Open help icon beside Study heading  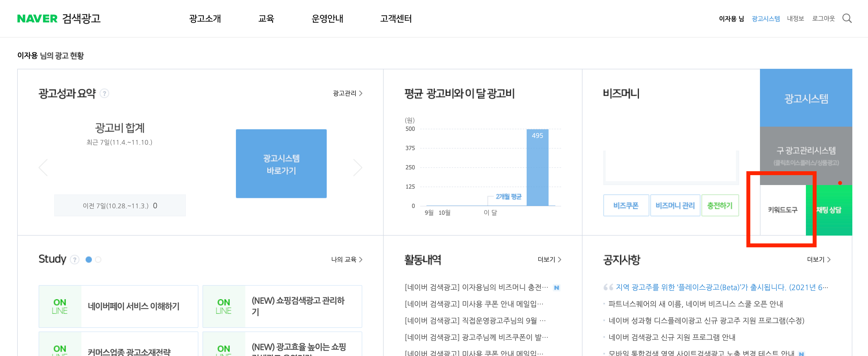[74, 259]
